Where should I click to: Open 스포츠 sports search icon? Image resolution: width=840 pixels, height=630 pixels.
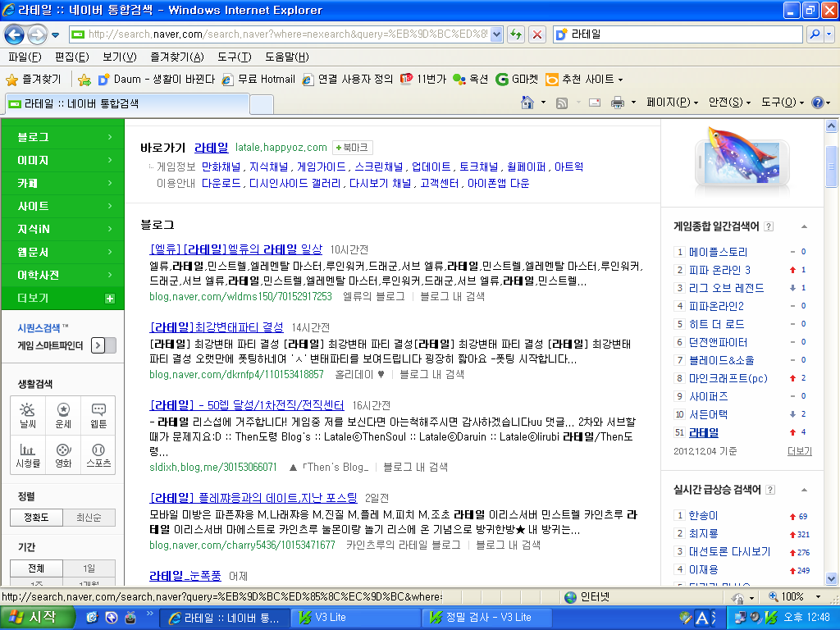pyautogui.click(x=98, y=454)
